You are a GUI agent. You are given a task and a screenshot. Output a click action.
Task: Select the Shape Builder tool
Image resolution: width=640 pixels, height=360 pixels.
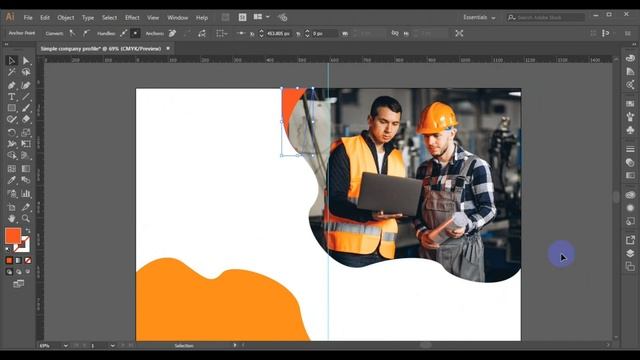click(x=11, y=156)
